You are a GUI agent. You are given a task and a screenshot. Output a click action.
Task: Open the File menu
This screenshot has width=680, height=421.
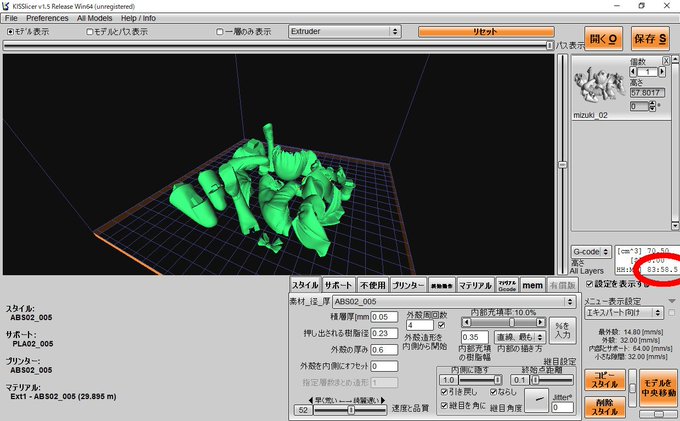click(11, 18)
